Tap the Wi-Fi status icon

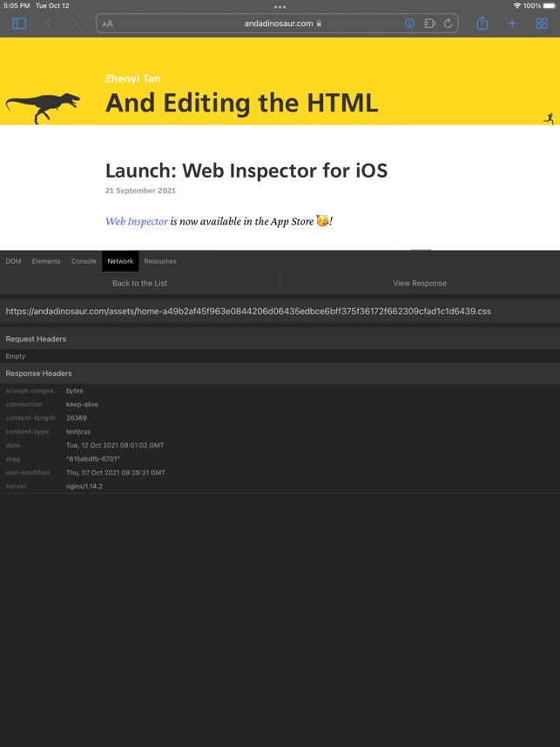point(517,6)
